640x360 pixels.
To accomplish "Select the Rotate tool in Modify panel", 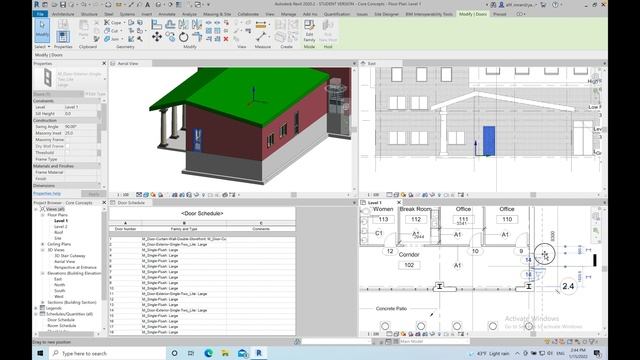I will click(184, 37).
